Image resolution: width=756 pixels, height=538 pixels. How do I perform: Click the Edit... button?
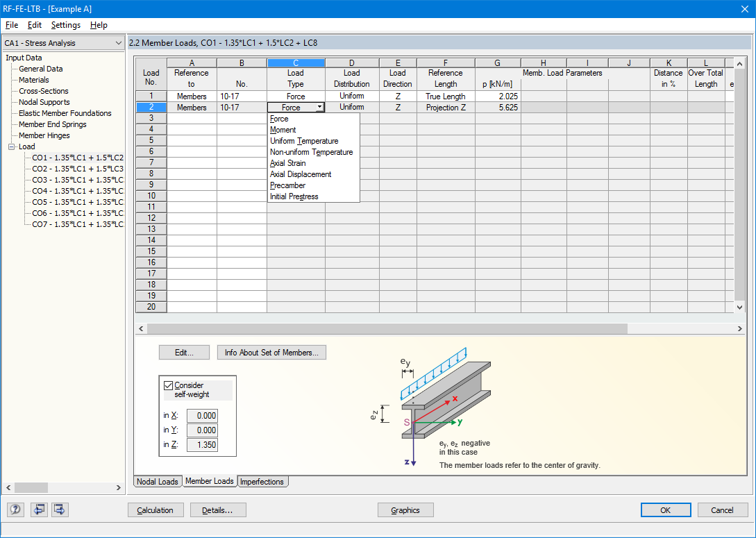click(x=184, y=353)
